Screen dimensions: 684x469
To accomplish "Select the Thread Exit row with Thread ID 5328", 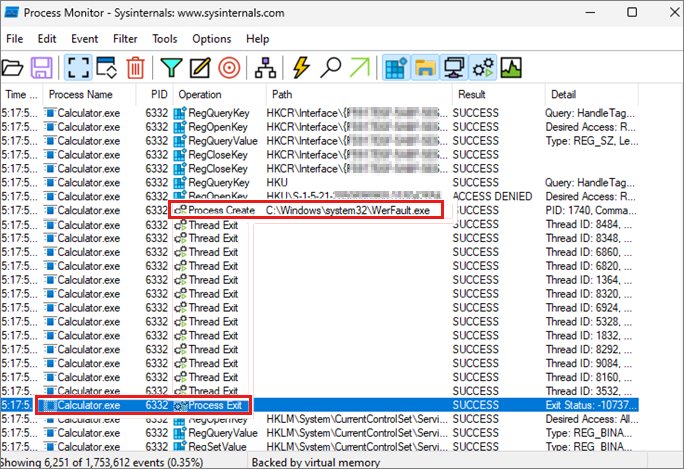I will (x=319, y=322).
